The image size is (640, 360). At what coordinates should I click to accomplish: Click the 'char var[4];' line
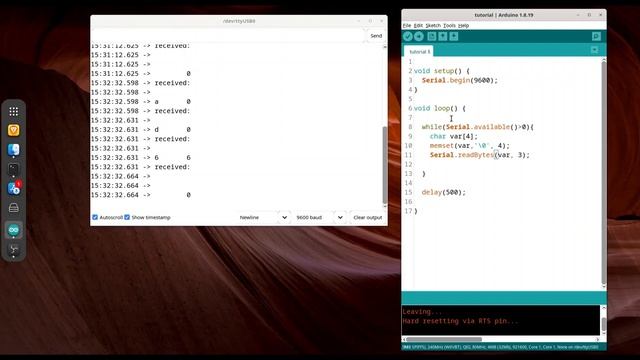coord(453,136)
